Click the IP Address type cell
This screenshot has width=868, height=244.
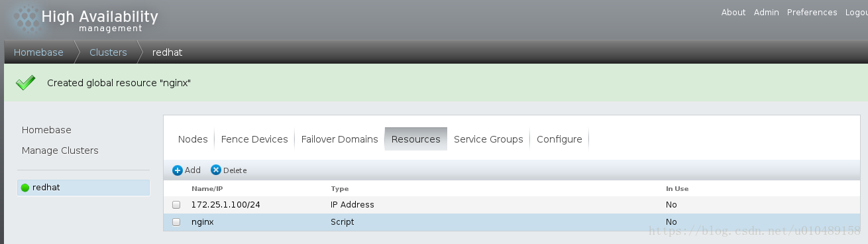[353, 205]
